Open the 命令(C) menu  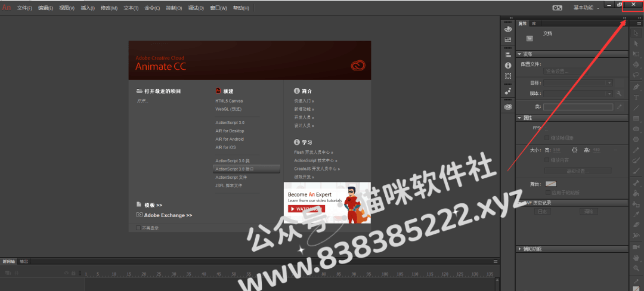click(152, 8)
